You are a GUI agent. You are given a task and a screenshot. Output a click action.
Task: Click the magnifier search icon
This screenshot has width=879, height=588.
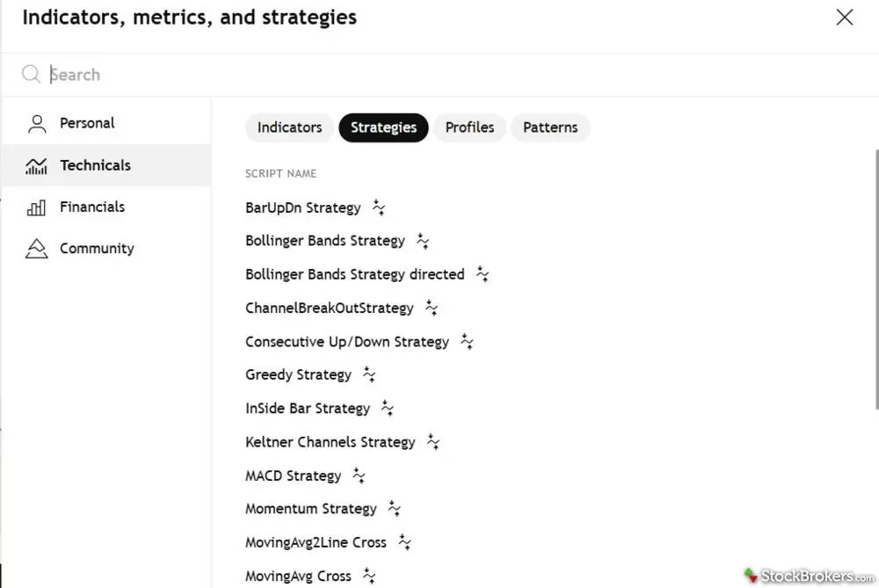tap(32, 75)
